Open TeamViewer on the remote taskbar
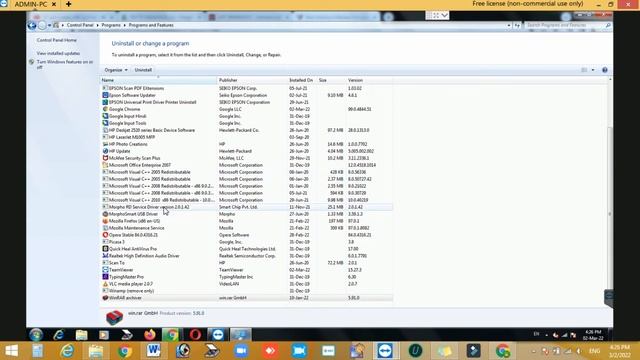 pyautogui.click(x=218, y=335)
